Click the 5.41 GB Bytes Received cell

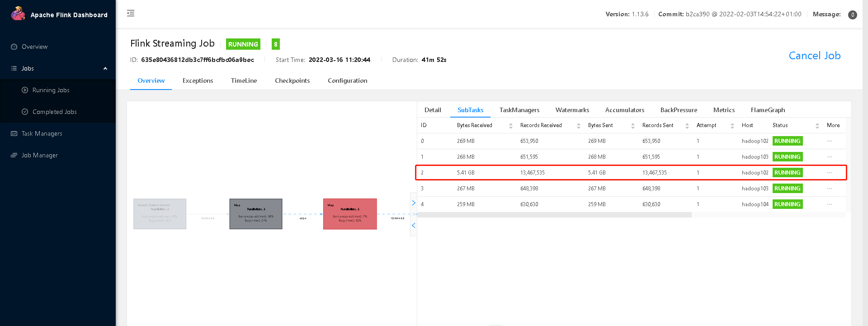click(x=466, y=173)
